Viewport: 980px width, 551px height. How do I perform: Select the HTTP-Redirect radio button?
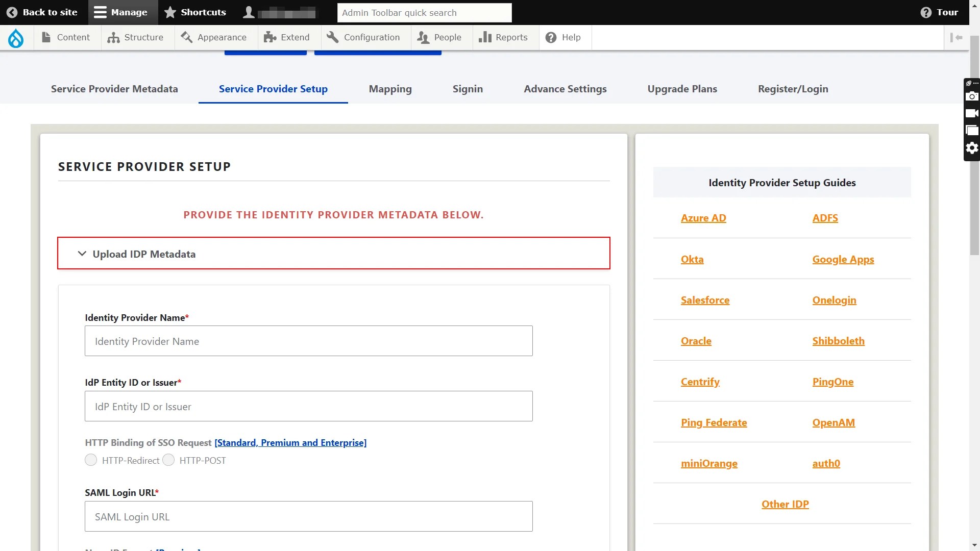(x=91, y=460)
